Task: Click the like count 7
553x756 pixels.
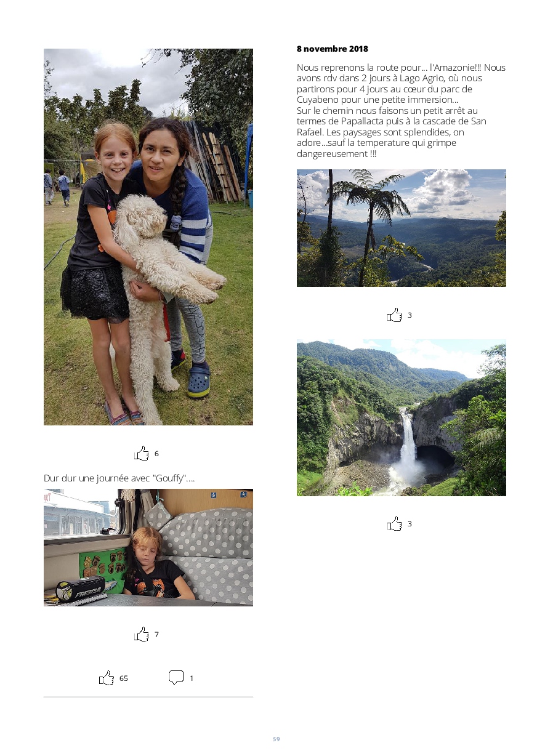Action: pyautogui.click(x=156, y=635)
